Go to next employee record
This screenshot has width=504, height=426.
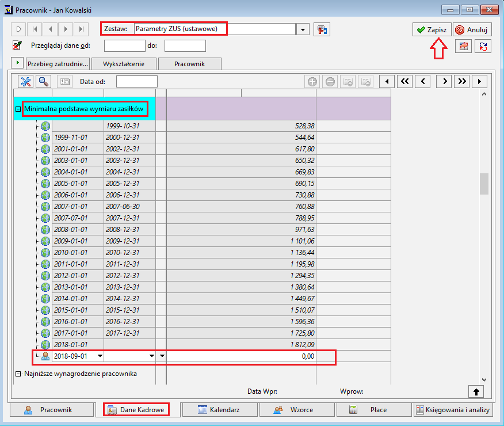[66, 29]
